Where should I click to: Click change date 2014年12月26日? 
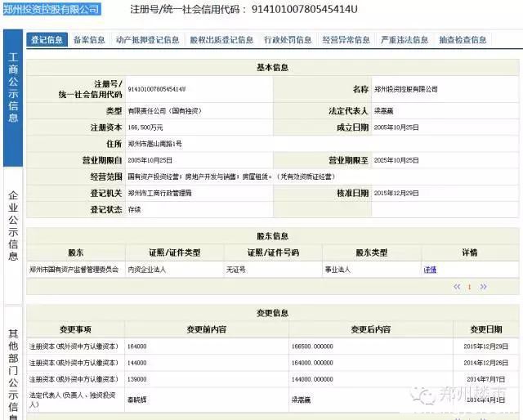coord(486,363)
